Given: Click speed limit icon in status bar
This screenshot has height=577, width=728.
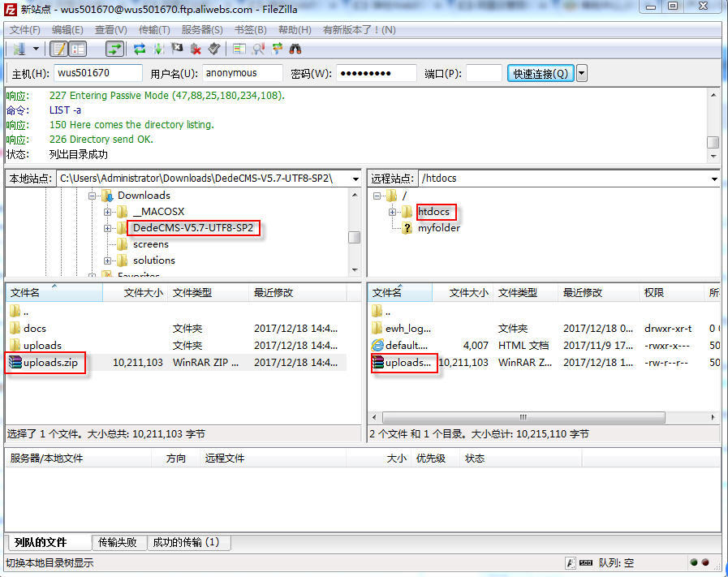Looking at the screenshot, I should click(x=586, y=563).
